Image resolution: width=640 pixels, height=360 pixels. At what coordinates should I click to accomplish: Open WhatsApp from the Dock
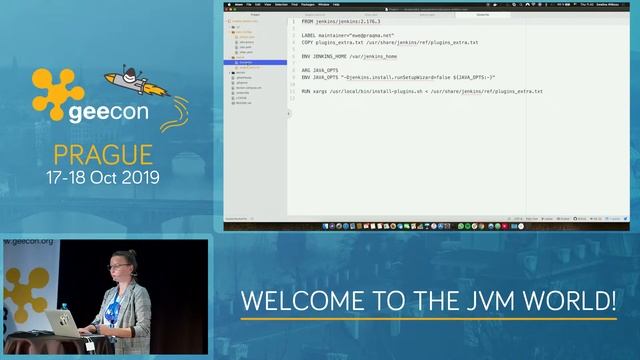tap(461, 226)
